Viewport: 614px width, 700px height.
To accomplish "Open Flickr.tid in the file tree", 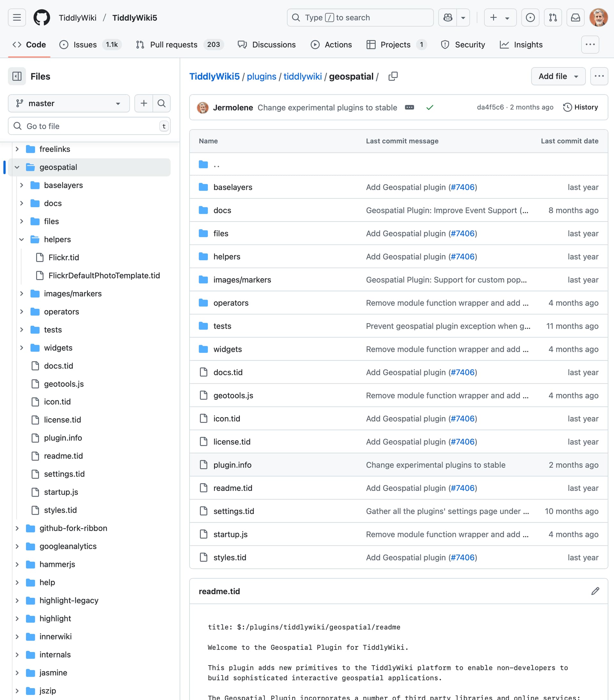I will click(x=64, y=258).
